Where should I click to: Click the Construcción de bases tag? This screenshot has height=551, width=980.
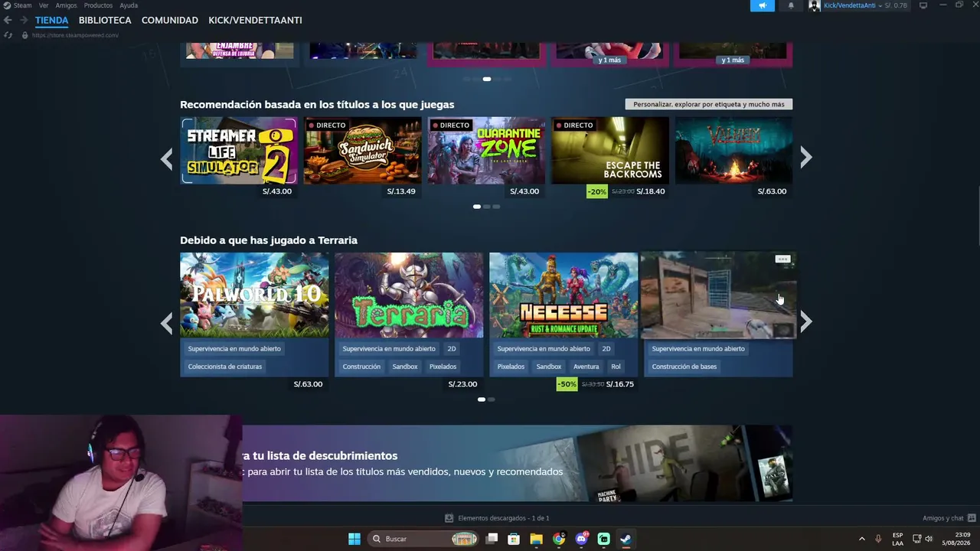[684, 367]
